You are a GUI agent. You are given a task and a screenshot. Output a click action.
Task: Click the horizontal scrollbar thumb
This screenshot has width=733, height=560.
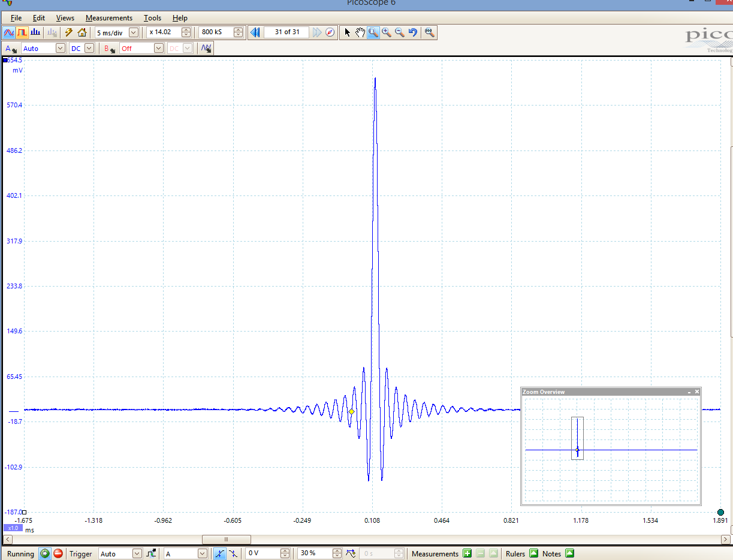pos(226,539)
